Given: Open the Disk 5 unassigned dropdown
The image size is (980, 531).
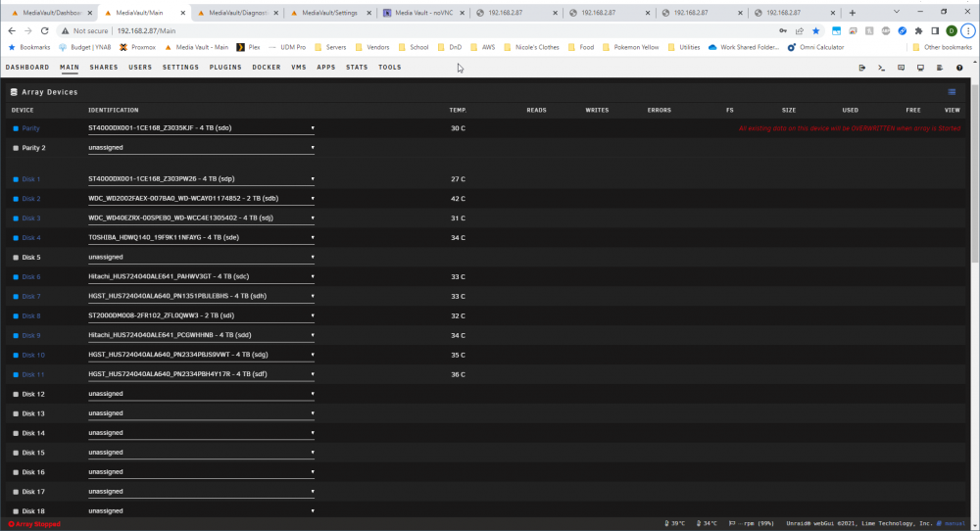Looking at the screenshot, I should pyautogui.click(x=201, y=257).
